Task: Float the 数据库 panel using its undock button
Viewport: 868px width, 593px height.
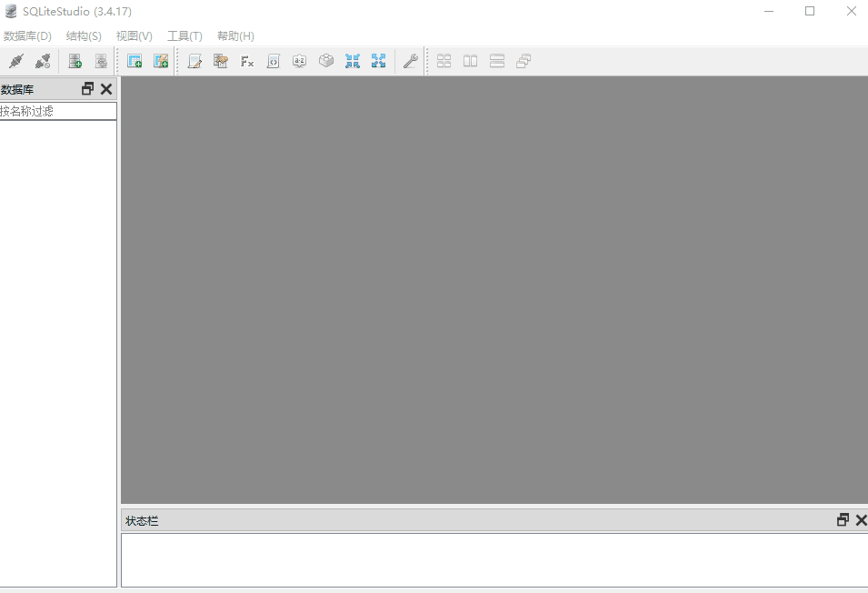Action: click(88, 88)
